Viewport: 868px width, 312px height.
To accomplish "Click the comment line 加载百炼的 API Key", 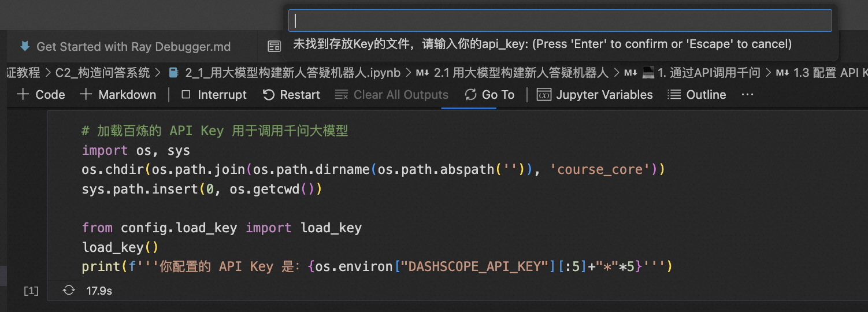I will [215, 131].
